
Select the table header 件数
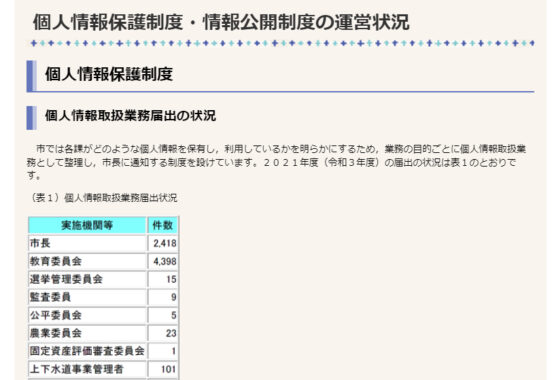point(163,225)
